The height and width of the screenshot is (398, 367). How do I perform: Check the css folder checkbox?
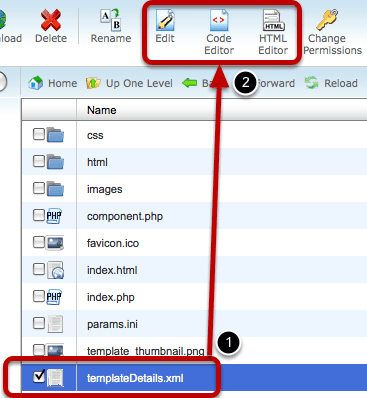coord(39,134)
